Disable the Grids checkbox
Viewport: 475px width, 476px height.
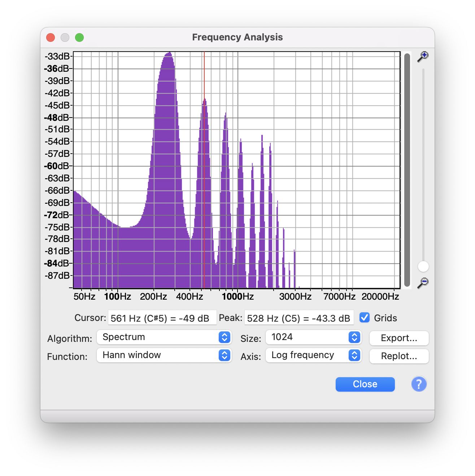point(365,318)
